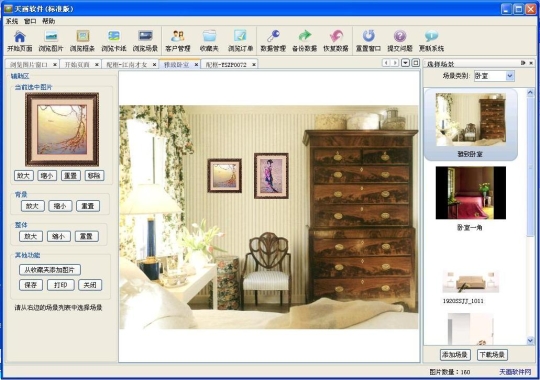Click the maximize tab area button
Screen dimensions: 540x380
tap(415, 63)
